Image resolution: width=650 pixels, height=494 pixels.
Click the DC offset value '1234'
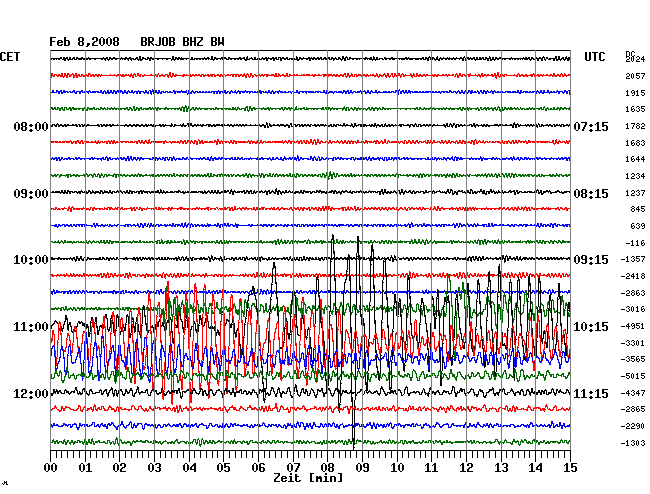pos(635,176)
